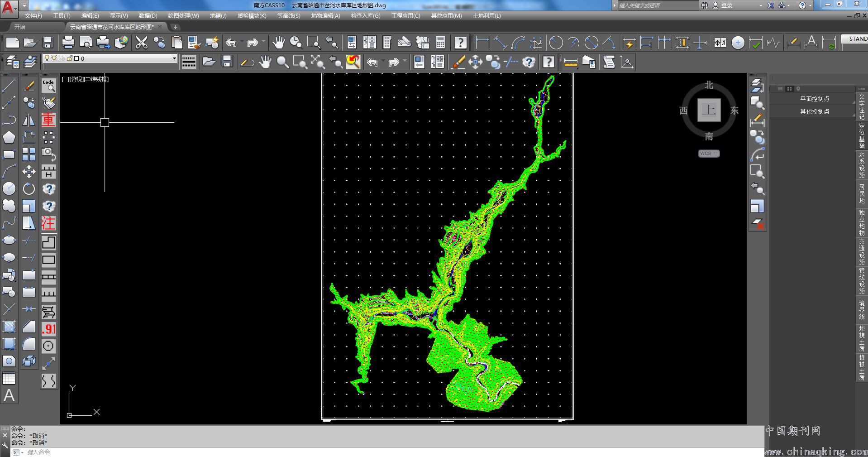Open the STANDARD text style dropdown
The width and height of the screenshot is (868, 457).
click(854, 39)
